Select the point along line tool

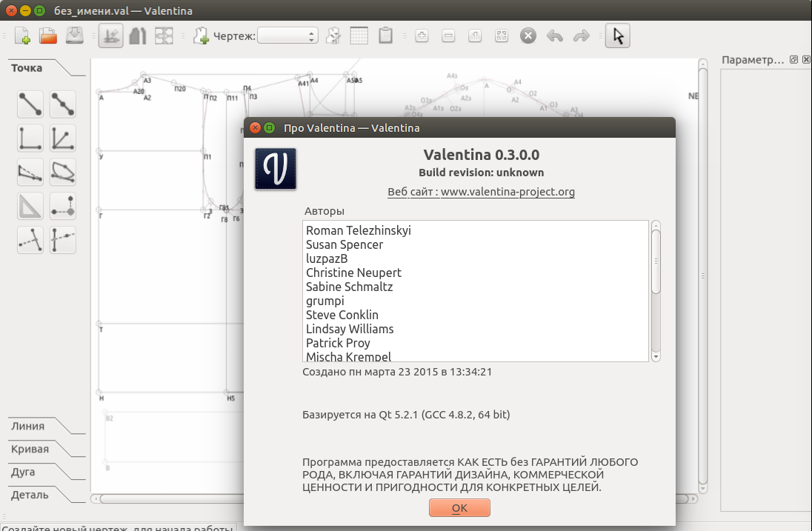click(x=63, y=104)
